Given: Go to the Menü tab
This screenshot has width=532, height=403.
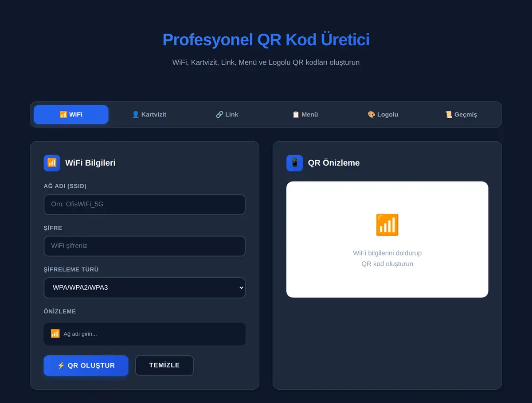Looking at the screenshot, I should [x=305, y=114].
